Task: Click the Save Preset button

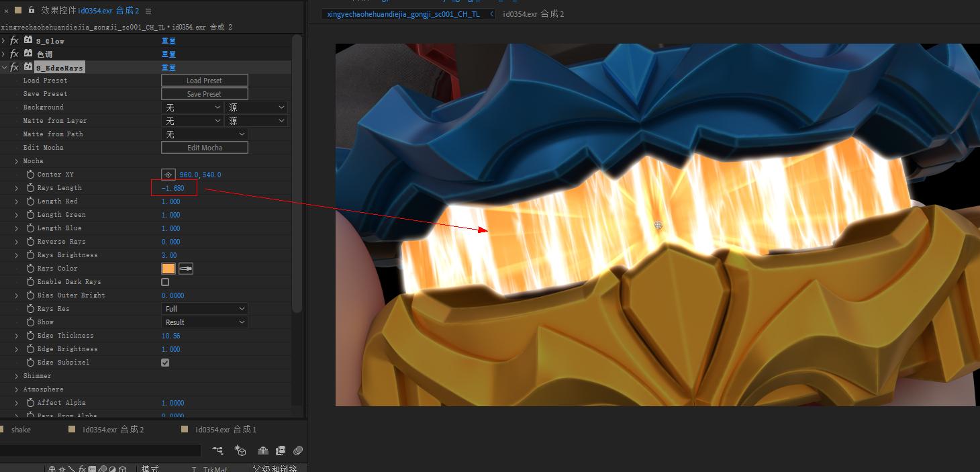Action: [x=205, y=94]
